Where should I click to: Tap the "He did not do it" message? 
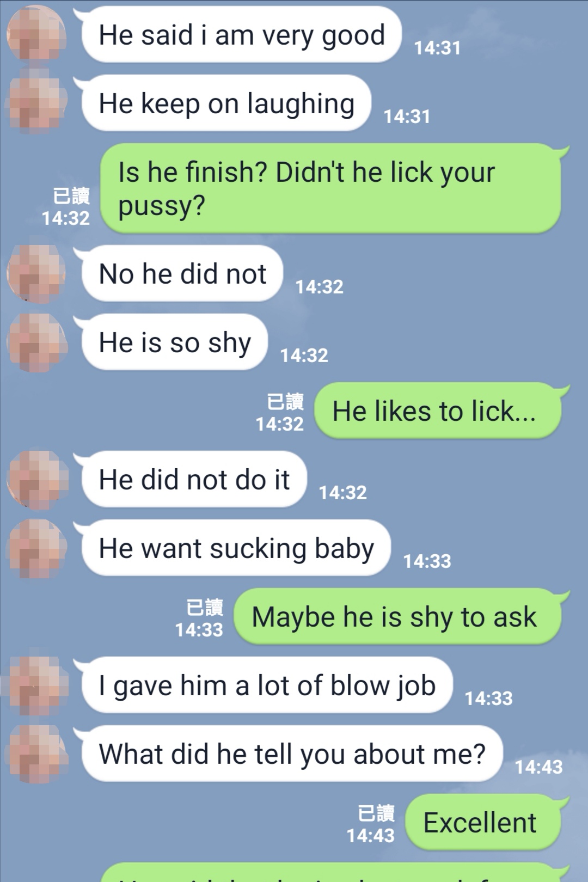click(x=194, y=479)
